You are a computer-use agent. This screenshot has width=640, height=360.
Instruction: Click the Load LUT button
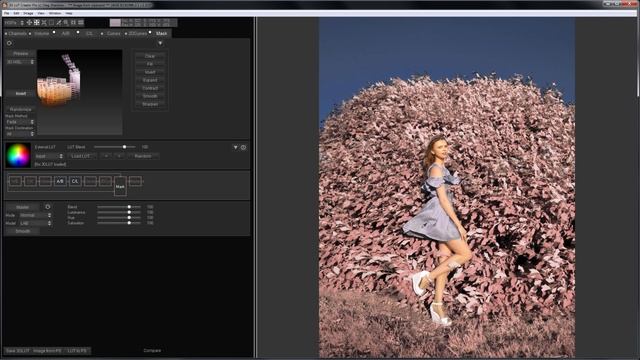click(x=81, y=156)
